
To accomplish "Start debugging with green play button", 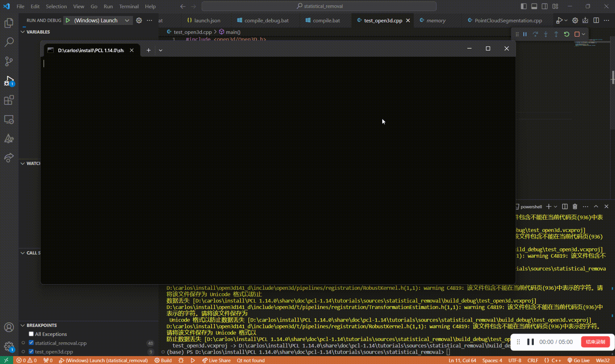I will [x=68, y=20].
